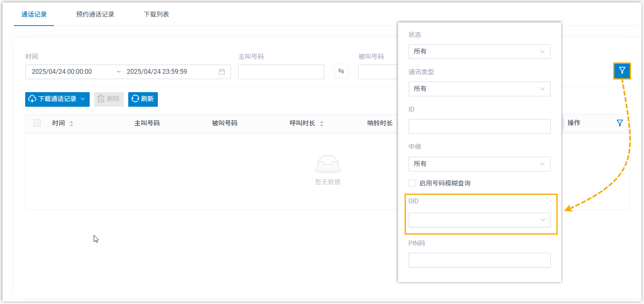The height and width of the screenshot is (304, 644).
Task: Expand the 中继 dropdown
Action: [479, 164]
